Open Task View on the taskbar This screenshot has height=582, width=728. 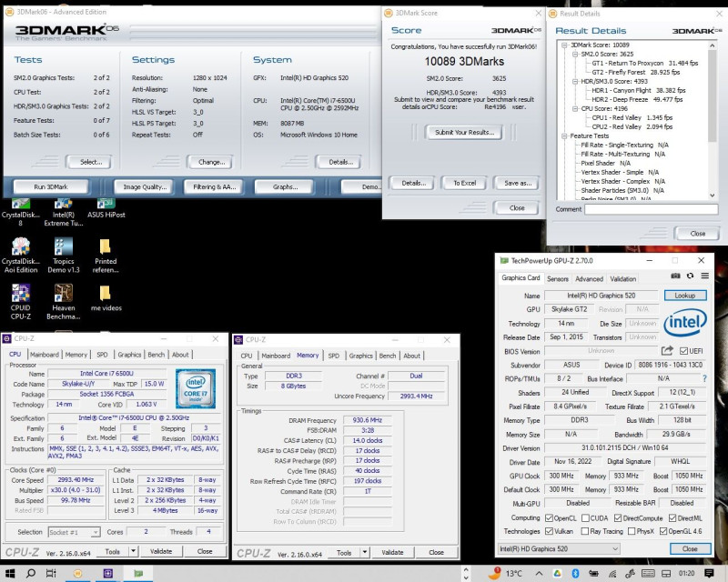tap(51, 573)
